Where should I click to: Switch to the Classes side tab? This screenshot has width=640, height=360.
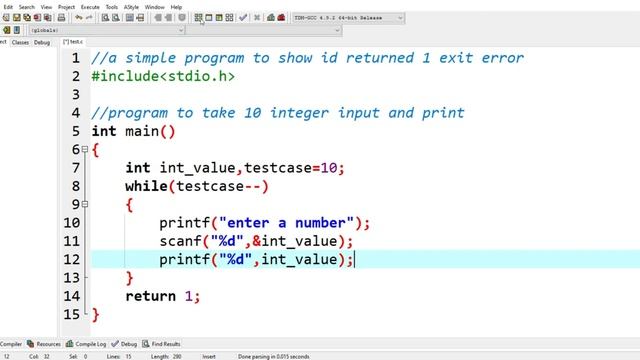coord(20,42)
